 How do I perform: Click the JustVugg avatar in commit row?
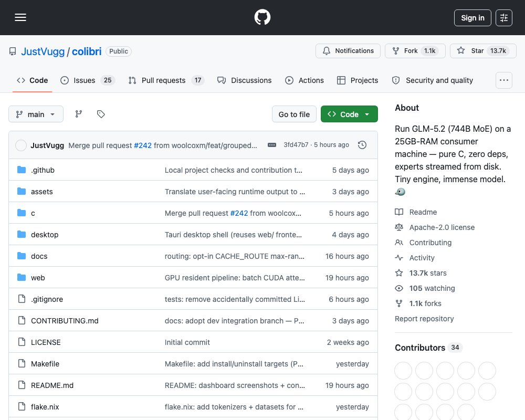(21, 145)
